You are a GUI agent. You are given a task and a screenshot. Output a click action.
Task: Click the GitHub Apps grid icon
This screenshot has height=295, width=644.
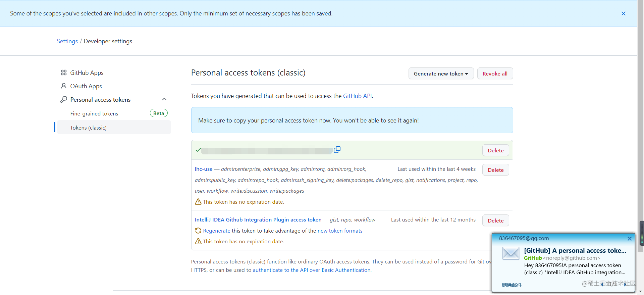coord(64,72)
